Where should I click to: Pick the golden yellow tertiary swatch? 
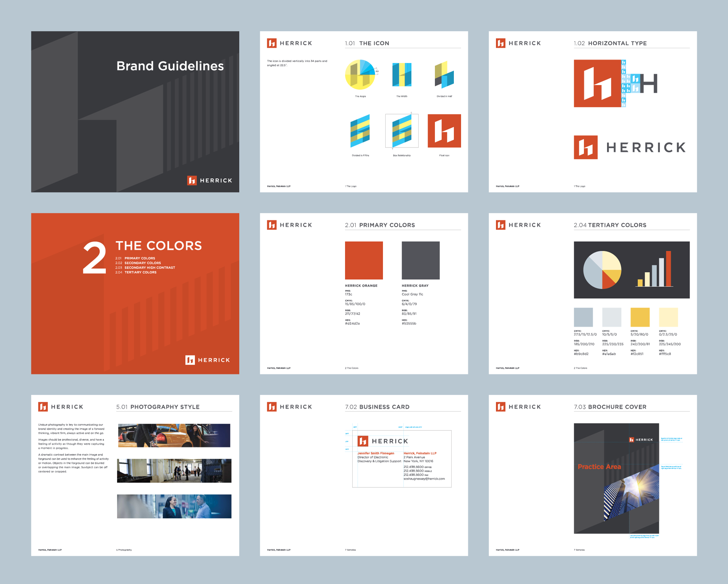pos(640,317)
